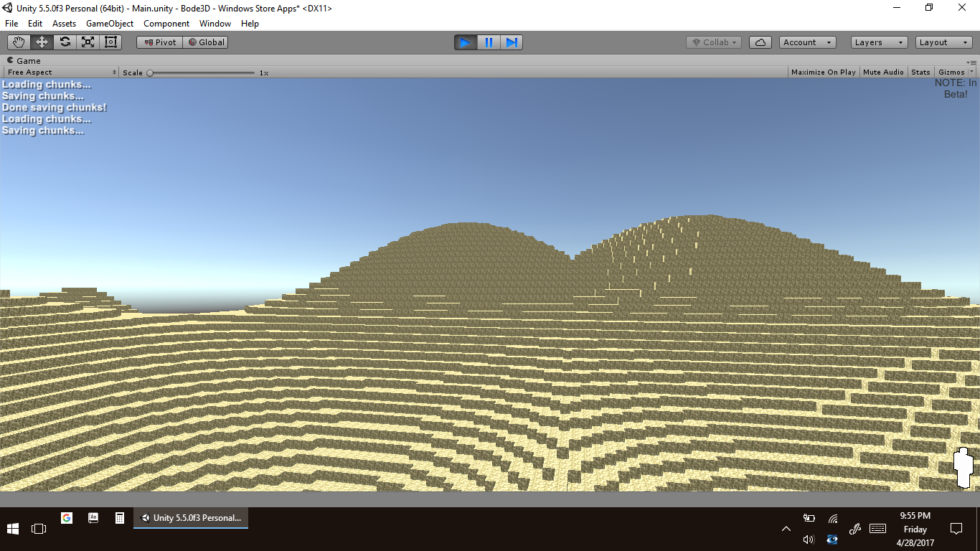Select the Scale tool
The image size is (980, 551).
pos(88,42)
